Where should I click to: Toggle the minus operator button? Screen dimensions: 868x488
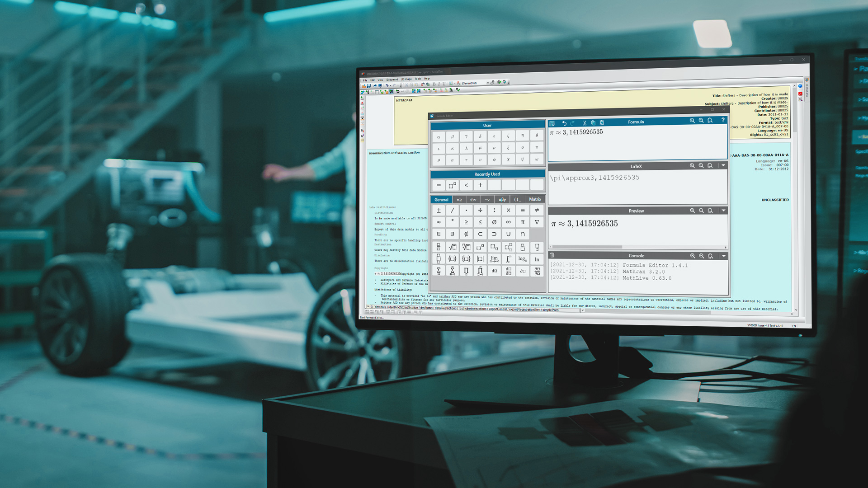pyautogui.click(x=438, y=185)
